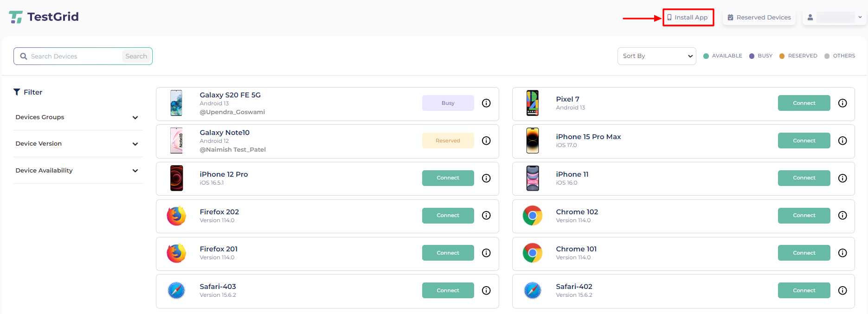868x314 pixels.
Task: Click the Firefox 201 browser icon
Action: coord(176,253)
